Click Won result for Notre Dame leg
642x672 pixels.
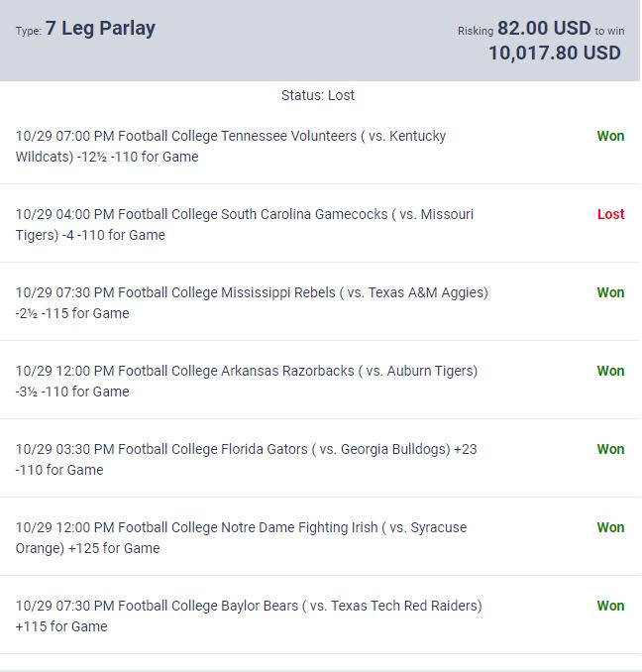tap(610, 527)
